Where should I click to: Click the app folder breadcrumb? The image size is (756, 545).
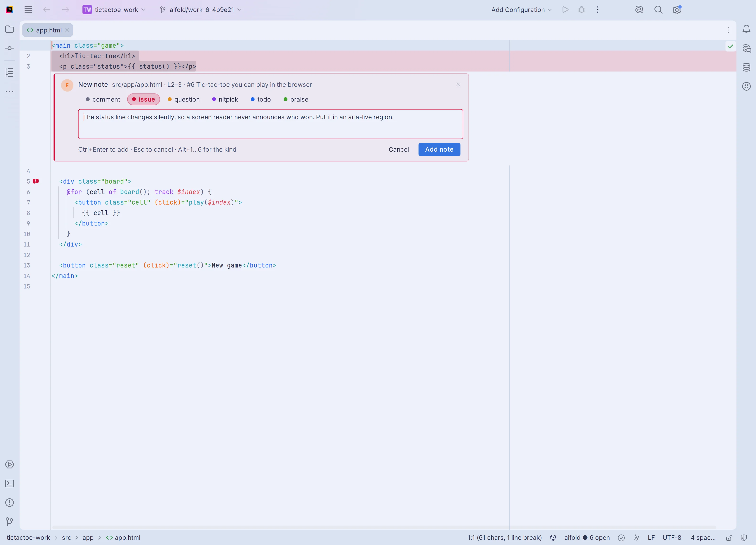88,537
